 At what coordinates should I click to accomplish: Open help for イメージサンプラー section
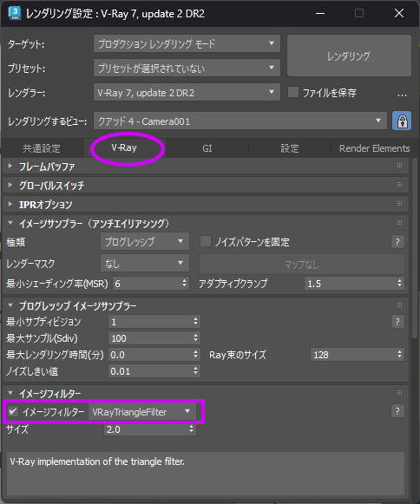click(397, 242)
